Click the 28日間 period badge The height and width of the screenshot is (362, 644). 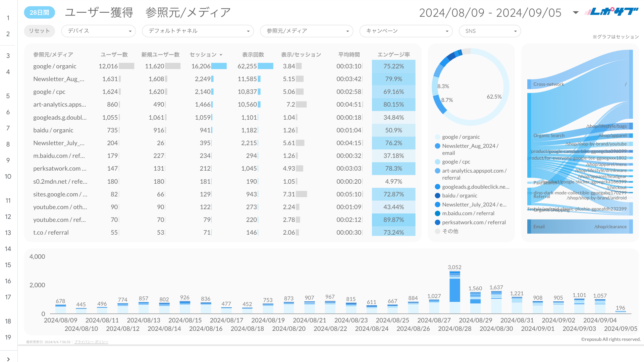coord(39,12)
